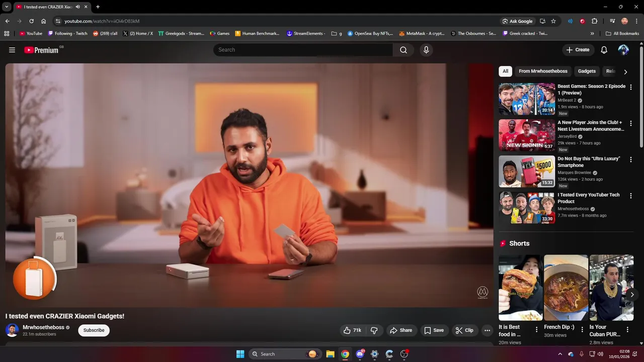644x362 pixels.
Task: Like the video with 71k likes
Action: coord(352,330)
